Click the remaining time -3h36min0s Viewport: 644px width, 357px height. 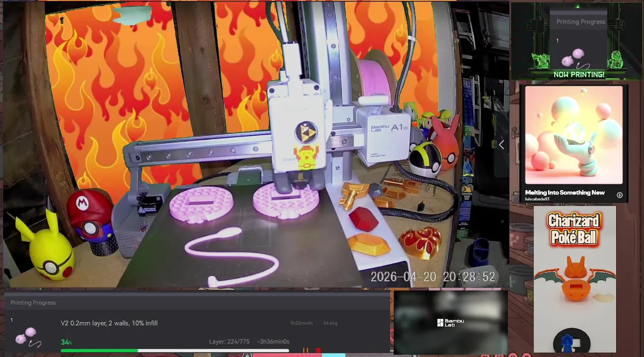(x=273, y=342)
